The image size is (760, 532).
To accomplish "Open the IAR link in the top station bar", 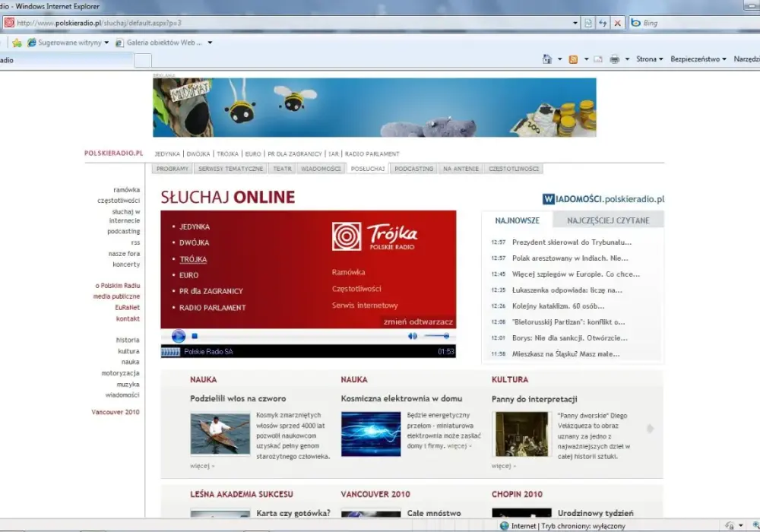I will 334,154.
